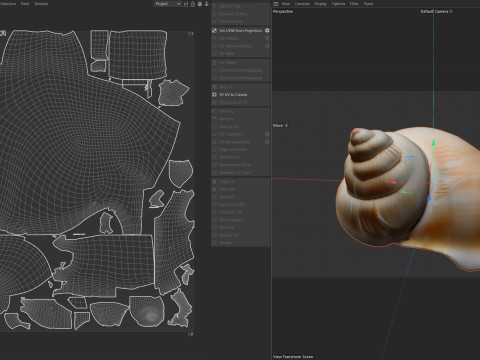Open UV Straighten options icon

[267, 134]
